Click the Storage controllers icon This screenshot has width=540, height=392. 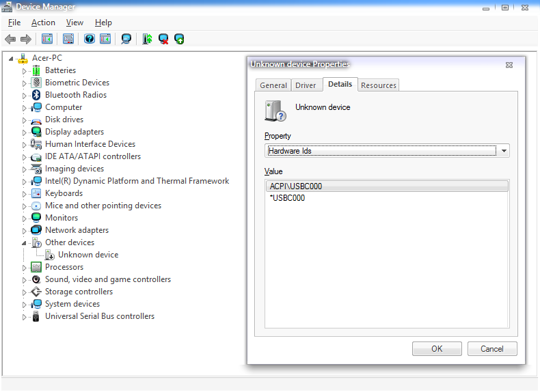click(x=36, y=292)
